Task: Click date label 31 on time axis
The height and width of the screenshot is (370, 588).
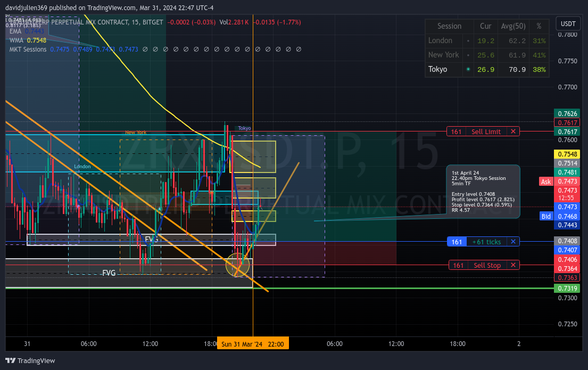Action: pyautogui.click(x=27, y=344)
